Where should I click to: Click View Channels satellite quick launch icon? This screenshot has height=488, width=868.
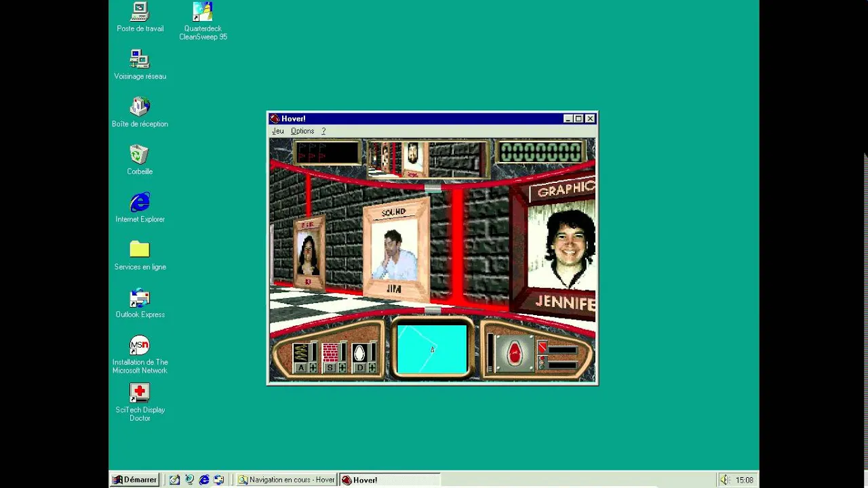pos(189,480)
